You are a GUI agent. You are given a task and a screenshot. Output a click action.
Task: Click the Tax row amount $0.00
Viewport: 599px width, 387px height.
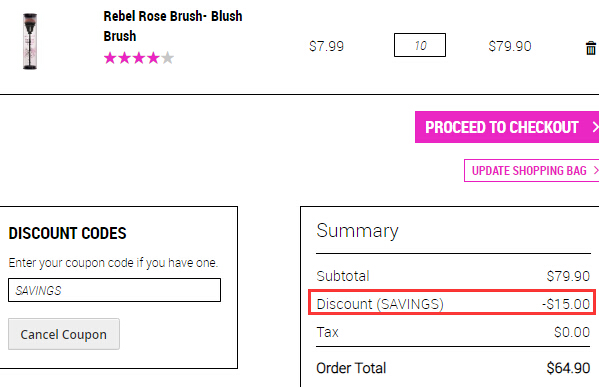pos(572,332)
